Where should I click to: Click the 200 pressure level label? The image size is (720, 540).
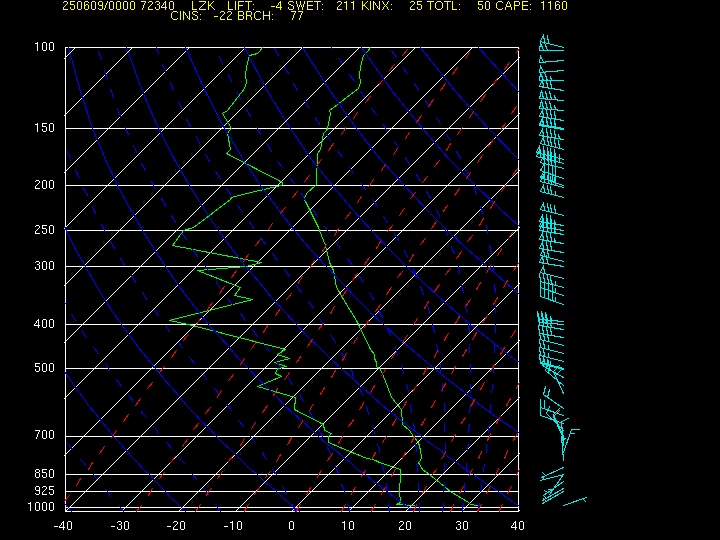44,185
